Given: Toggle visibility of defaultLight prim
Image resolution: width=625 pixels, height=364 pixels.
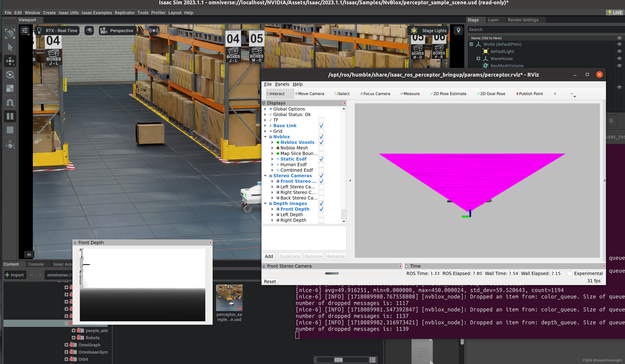Looking at the screenshot, I should click(x=619, y=51).
